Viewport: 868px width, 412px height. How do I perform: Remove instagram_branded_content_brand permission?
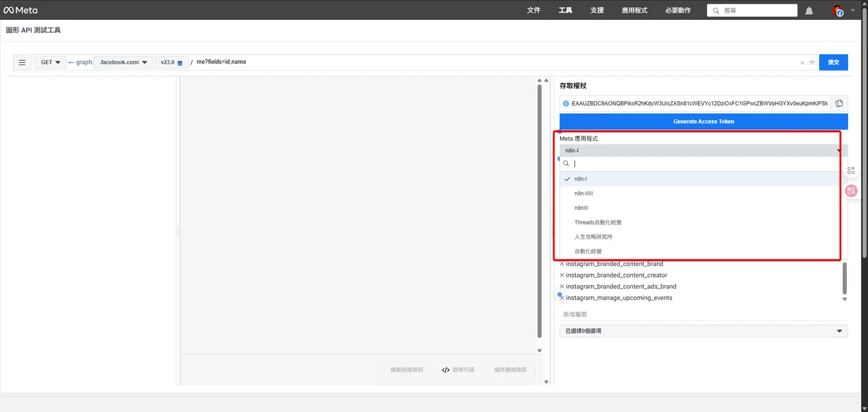point(562,264)
